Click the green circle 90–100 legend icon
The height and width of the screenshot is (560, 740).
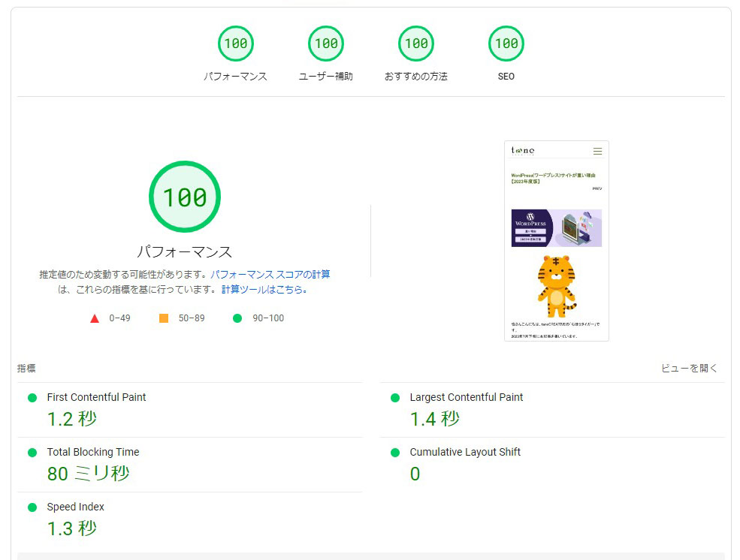(237, 318)
